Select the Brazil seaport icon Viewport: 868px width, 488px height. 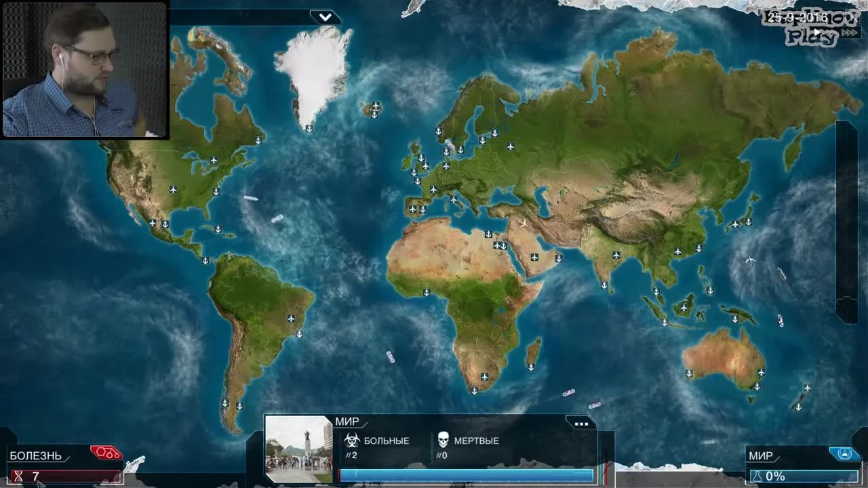click(x=299, y=333)
